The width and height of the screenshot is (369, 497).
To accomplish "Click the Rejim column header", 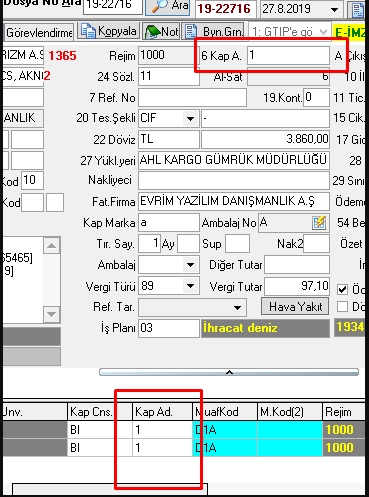I will coord(343,412).
